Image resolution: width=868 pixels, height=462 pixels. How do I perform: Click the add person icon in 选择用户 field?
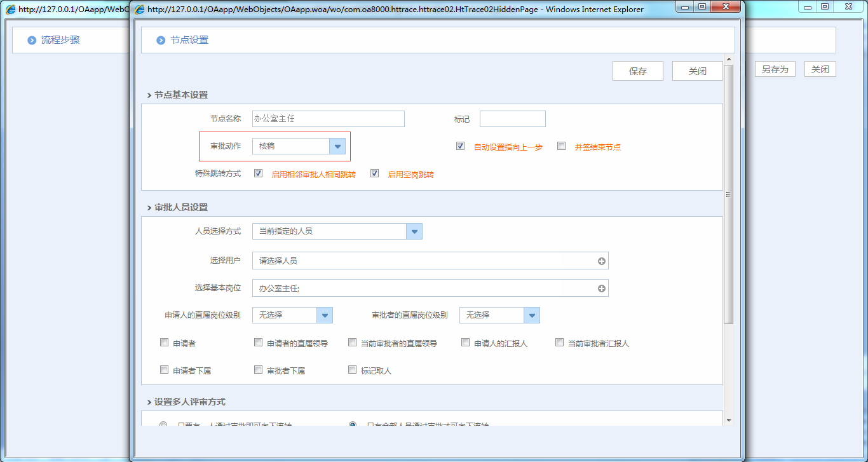pos(601,261)
